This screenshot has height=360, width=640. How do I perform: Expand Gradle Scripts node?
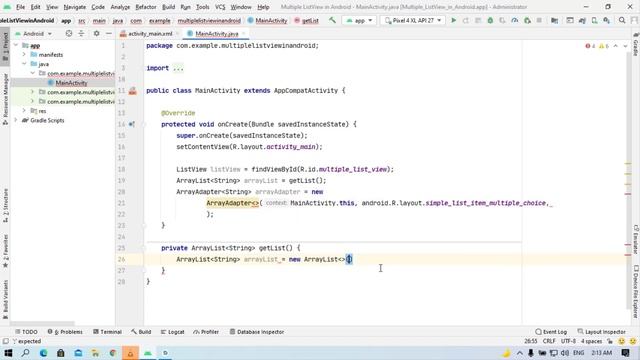pyautogui.click(x=16, y=120)
